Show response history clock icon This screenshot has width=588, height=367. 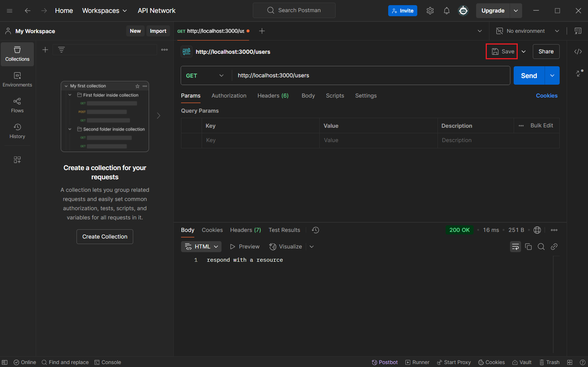click(x=315, y=230)
